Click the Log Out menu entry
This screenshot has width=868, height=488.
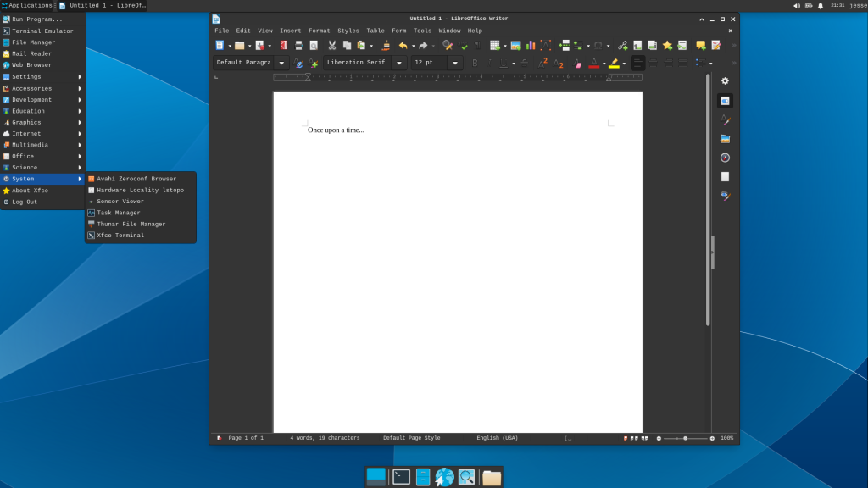click(25, 202)
